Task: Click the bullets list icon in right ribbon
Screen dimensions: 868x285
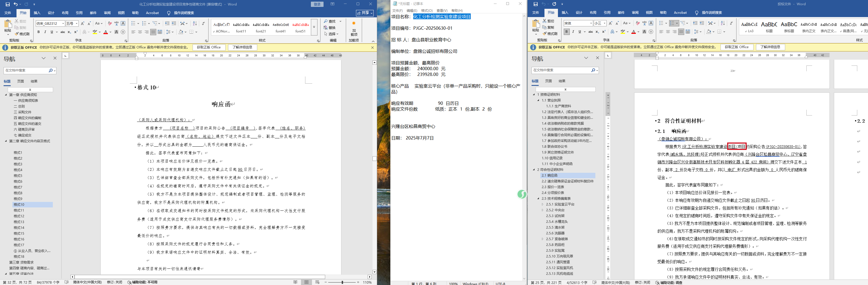Action: [x=661, y=23]
